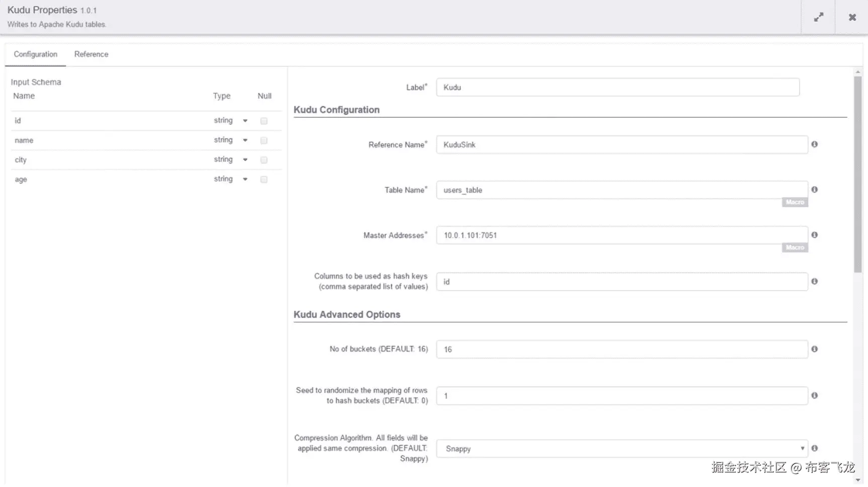This screenshot has height=487, width=868.
Task: Click the No of buckets input field
Action: 622,349
